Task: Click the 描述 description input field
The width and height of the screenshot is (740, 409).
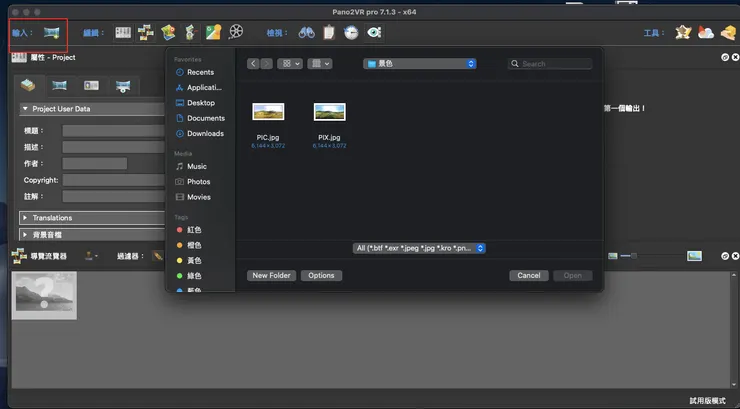Action: pyautogui.click(x=113, y=147)
